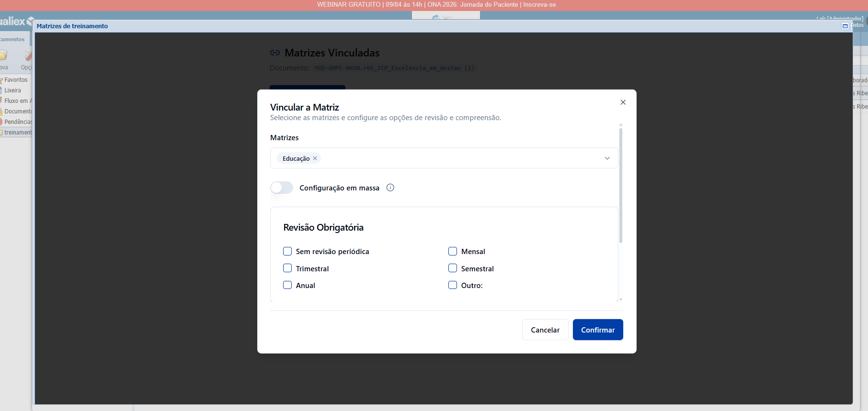The height and width of the screenshot is (411, 868).
Task: Click inside the Matrizes selection field
Action: point(455,158)
